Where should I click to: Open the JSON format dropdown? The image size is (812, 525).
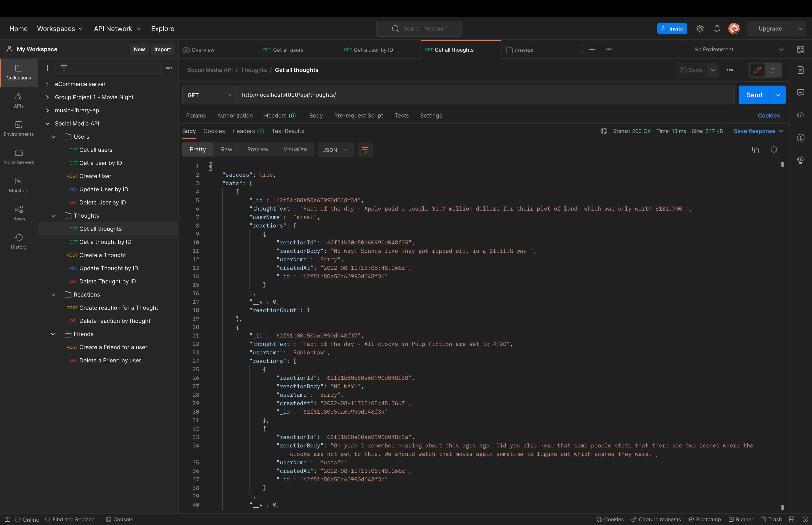(335, 150)
